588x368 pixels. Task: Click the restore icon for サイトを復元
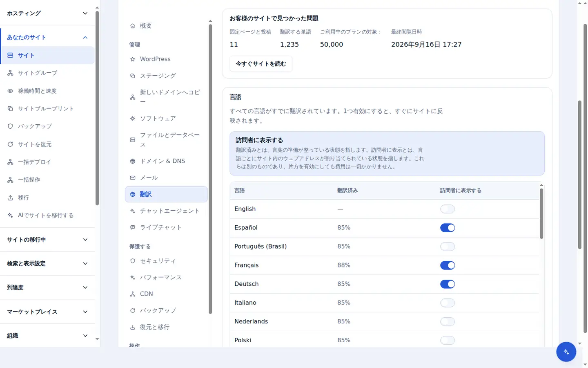[10, 144]
